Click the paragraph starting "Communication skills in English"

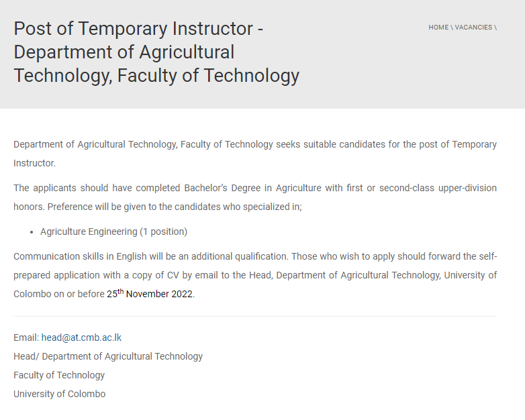tap(255, 275)
